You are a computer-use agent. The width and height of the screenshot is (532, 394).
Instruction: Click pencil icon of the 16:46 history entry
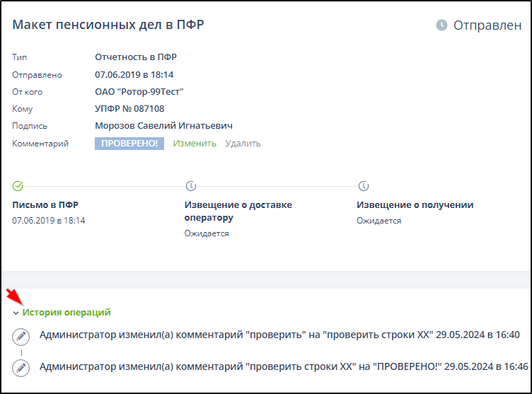[21, 367]
